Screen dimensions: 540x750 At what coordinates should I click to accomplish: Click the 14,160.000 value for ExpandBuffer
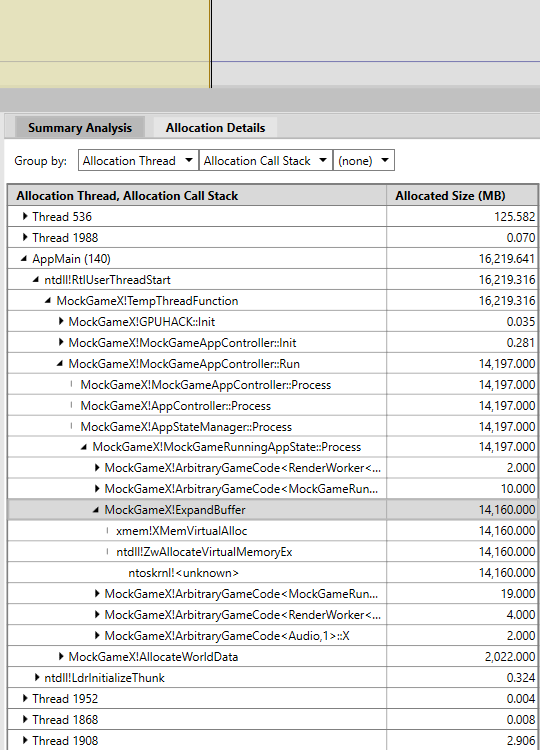507,510
